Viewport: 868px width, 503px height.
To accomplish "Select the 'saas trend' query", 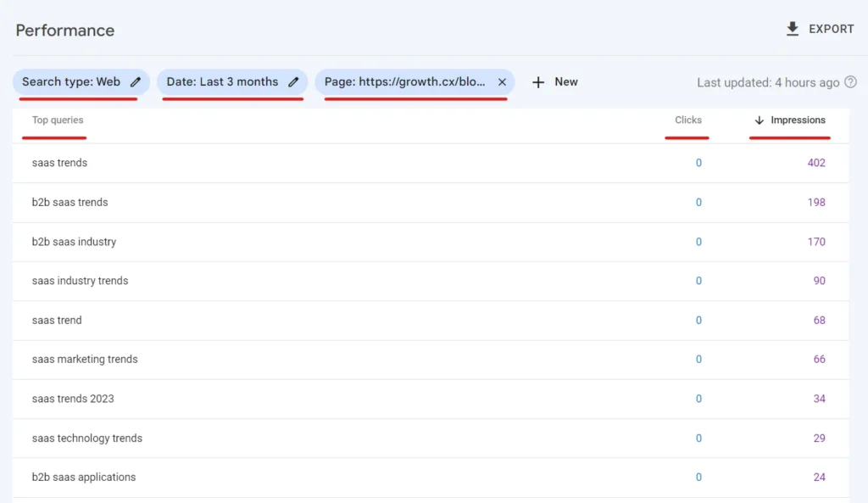I will 57,320.
